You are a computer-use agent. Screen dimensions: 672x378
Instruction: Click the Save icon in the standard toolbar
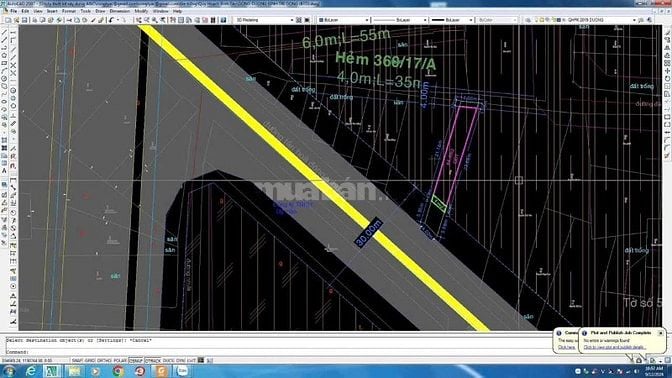[x=24, y=20]
